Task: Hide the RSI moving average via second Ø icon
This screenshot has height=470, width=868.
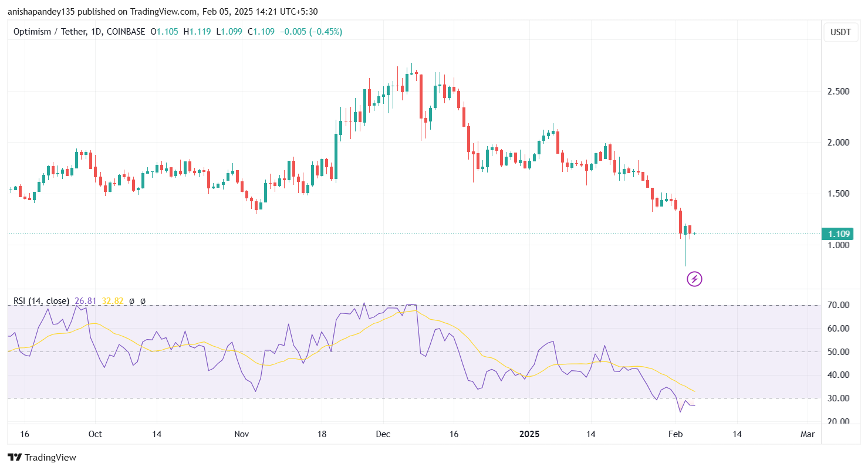Action: (143, 300)
